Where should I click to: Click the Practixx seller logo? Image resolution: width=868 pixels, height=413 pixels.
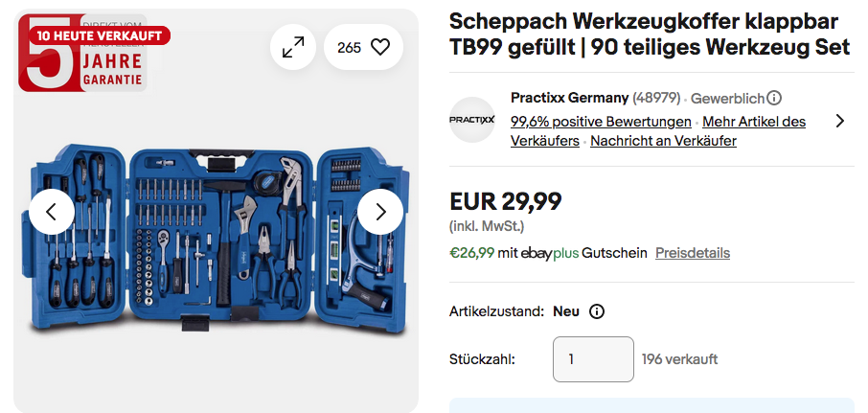click(x=472, y=120)
